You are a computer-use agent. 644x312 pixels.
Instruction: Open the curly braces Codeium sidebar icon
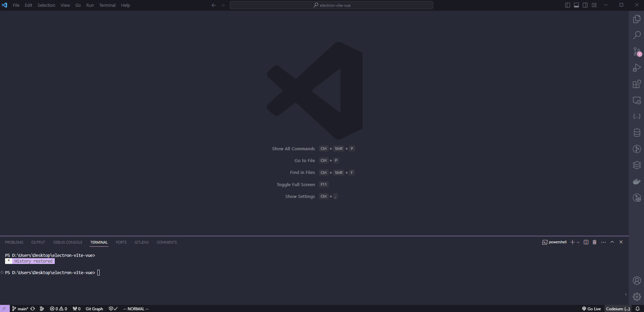pyautogui.click(x=637, y=116)
